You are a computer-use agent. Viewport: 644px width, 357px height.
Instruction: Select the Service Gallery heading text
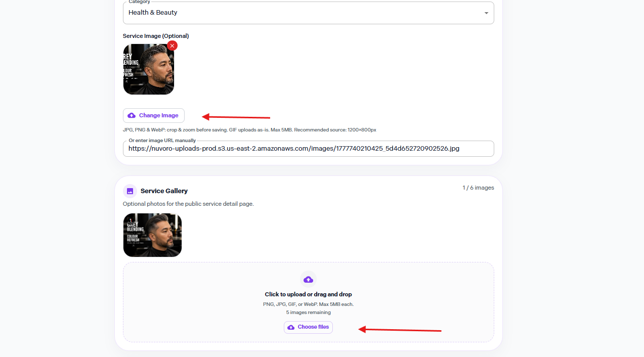point(164,191)
